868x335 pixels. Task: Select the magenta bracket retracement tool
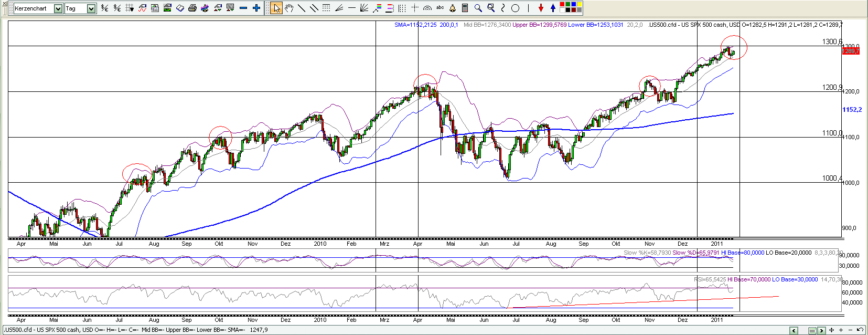[390, 8]
